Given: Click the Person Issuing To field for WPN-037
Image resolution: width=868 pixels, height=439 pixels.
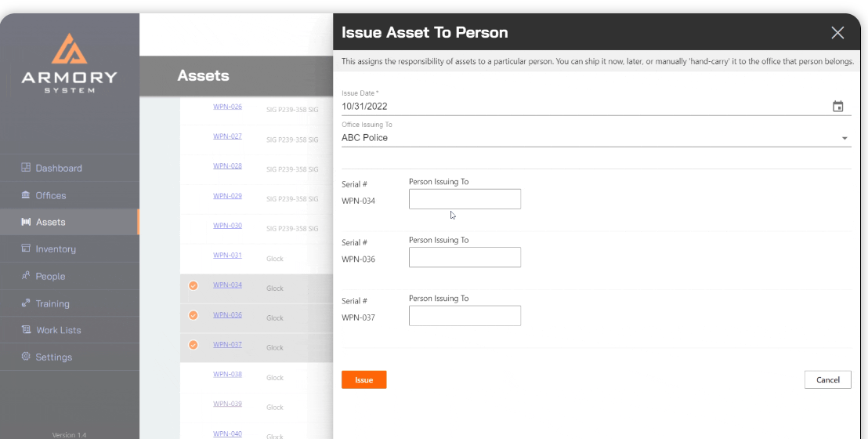Looking at the screenshot, I should coord(465,316).
